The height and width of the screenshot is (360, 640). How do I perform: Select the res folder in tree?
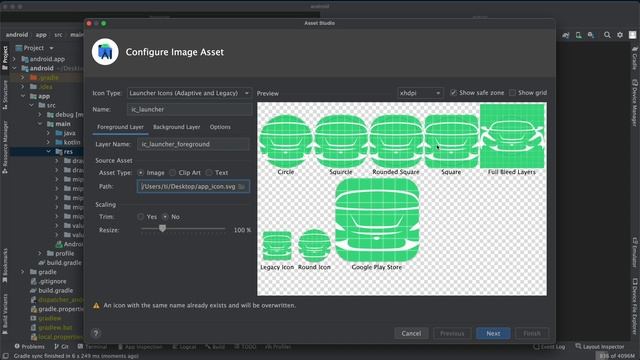(68, 152)
